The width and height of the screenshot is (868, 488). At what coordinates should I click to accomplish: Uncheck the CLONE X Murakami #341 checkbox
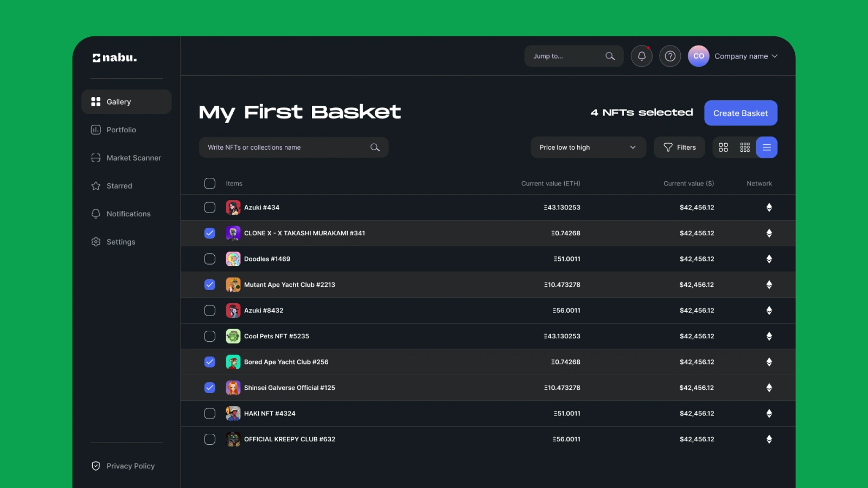(210, 233)
